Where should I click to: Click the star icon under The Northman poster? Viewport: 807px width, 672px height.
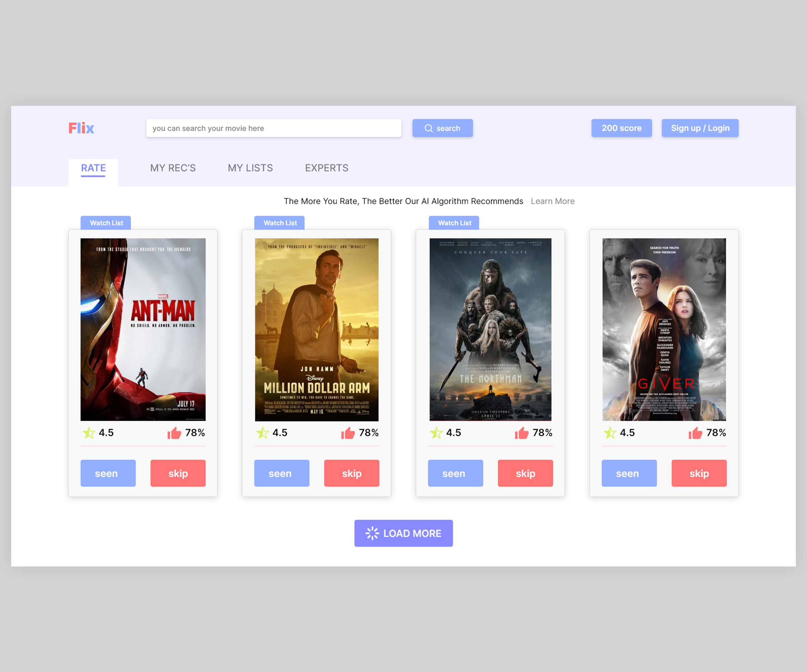click(x=436, y=433)
